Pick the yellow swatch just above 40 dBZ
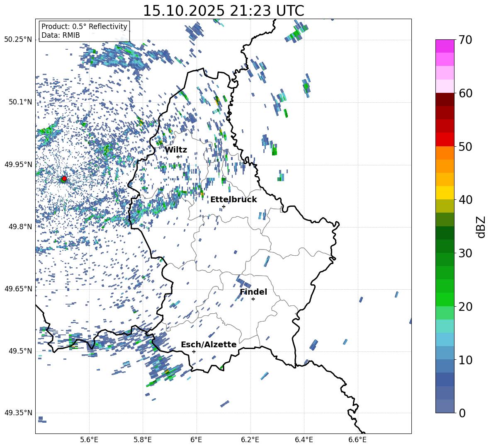Screen dimensions: 491x448 click(x=445, y=193)
